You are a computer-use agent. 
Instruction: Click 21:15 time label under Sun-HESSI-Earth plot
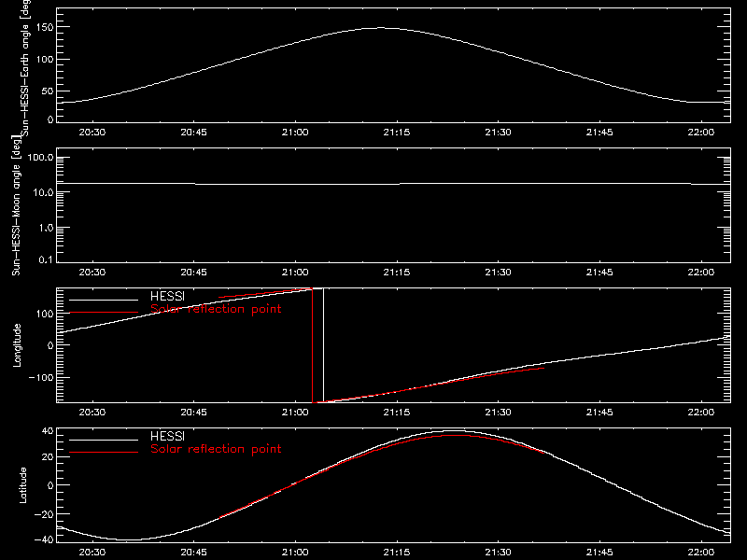click(396, 133)
